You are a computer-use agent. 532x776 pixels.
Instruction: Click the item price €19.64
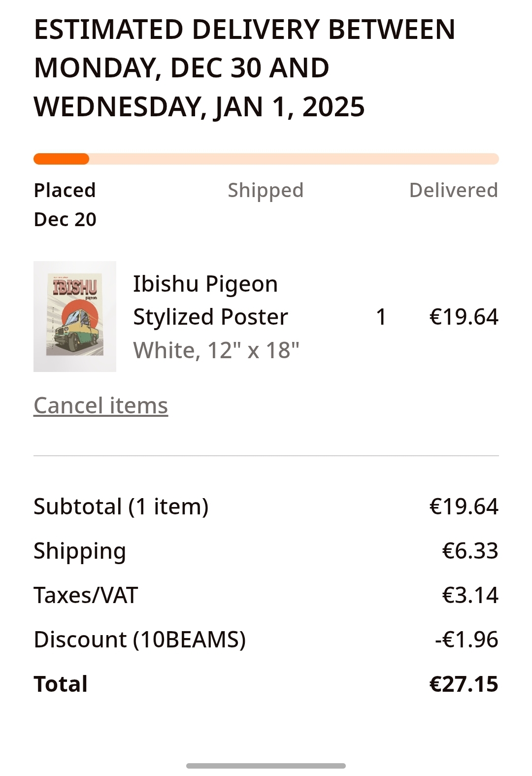(x=464, y=317)
